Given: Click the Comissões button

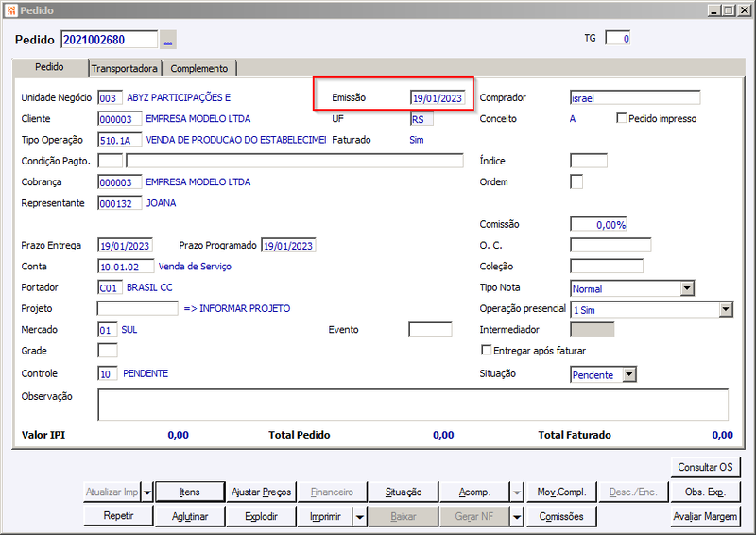Looking at the screenshot, I should click(561, 516).
